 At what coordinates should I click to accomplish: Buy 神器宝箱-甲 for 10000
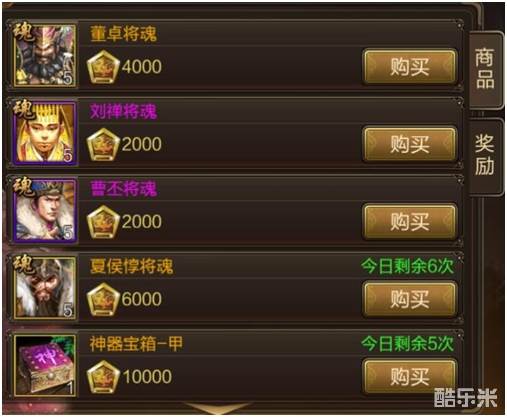tap(410, 376)
